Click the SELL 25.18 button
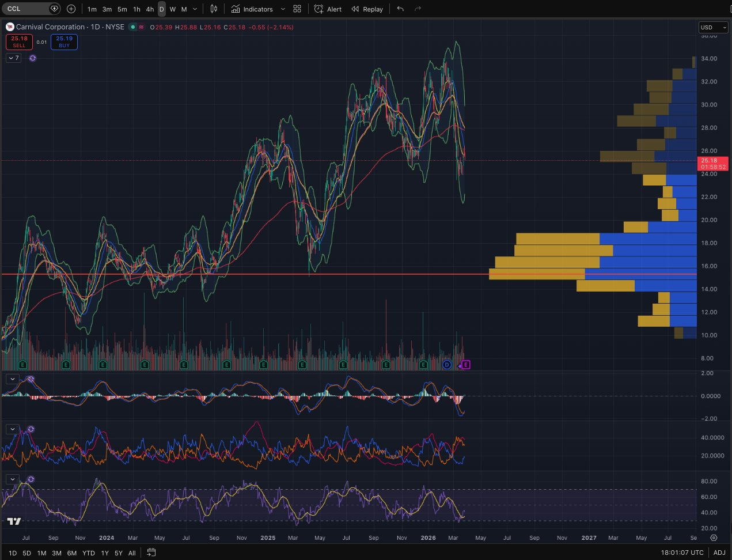Image resolution: width=732 pixels, height=560 pixels. click(x=19, y=42)
